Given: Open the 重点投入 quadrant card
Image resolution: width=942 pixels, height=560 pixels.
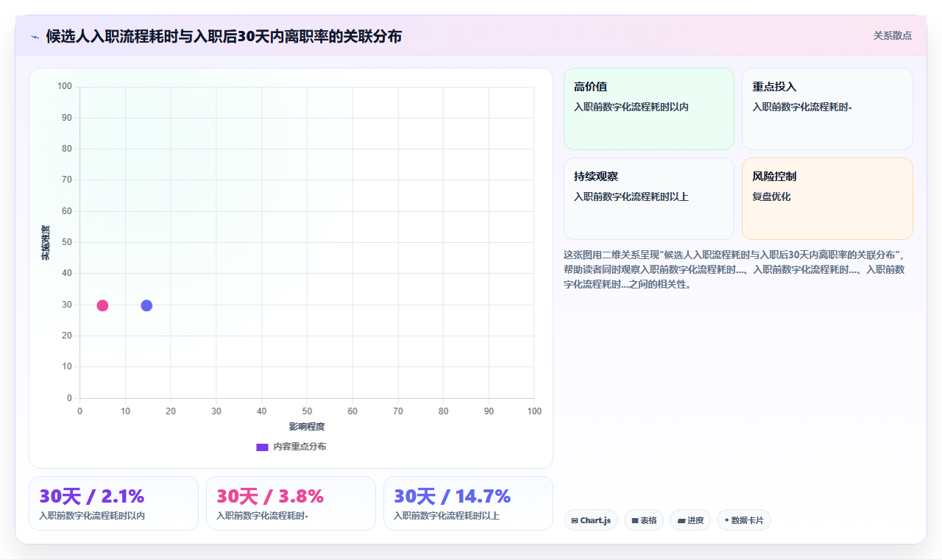Looking at the screenshot, I should click(827, 109).
